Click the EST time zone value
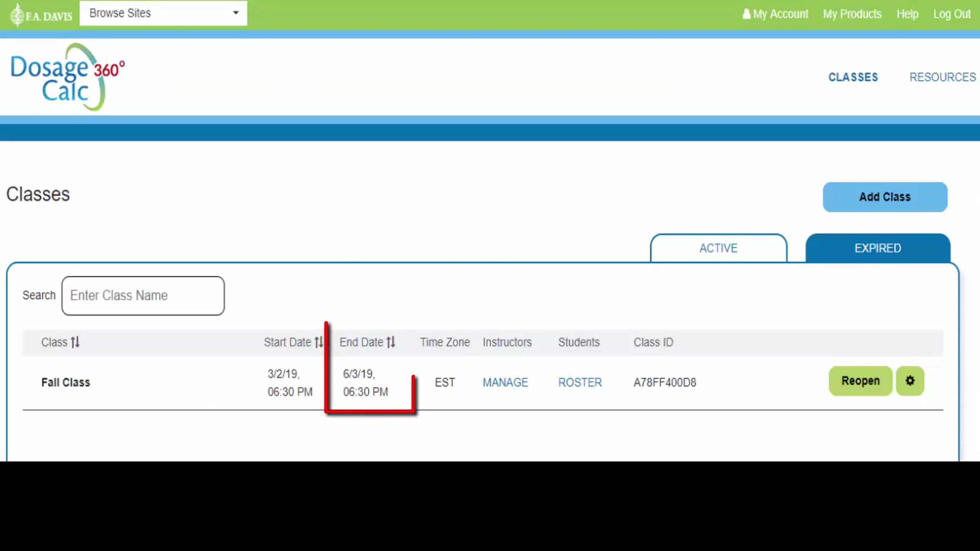Screen dimensions: 980x551 click(445, 382)
